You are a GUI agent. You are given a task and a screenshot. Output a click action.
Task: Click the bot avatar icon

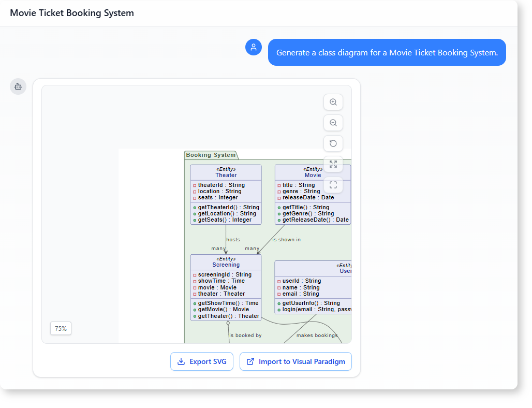[x=18, y=86]
